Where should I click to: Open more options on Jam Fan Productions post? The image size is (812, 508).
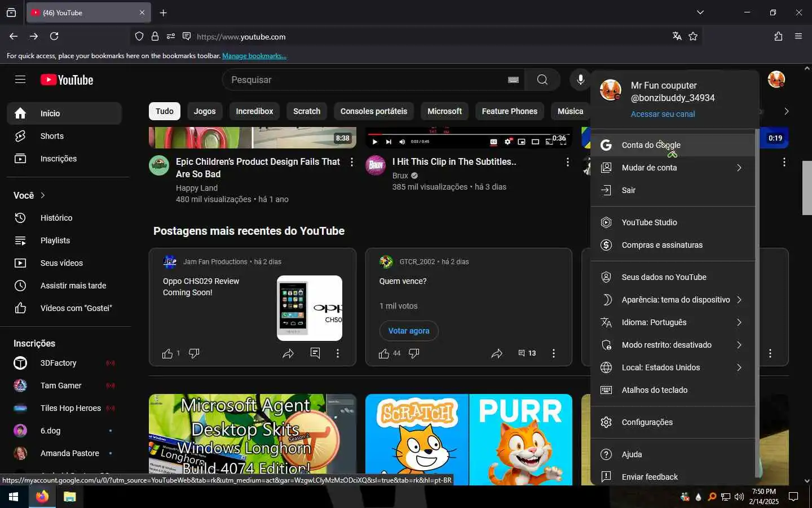(338, 353)
